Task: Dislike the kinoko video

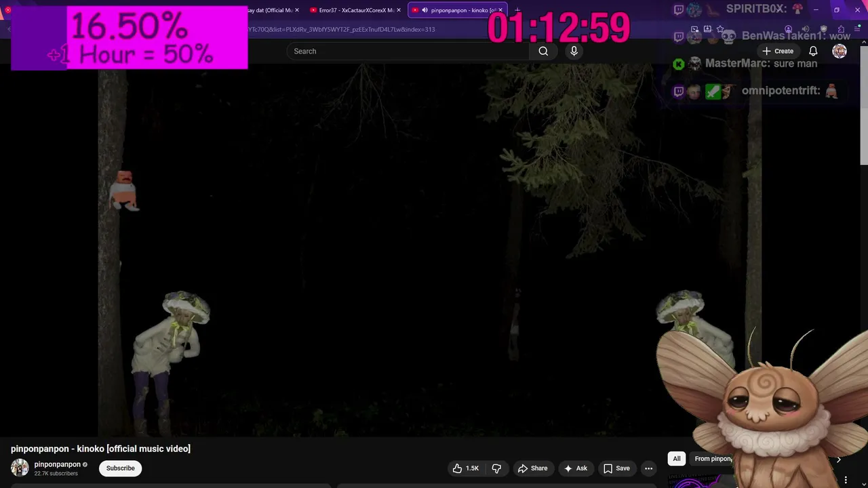Action: coord(496,468)
